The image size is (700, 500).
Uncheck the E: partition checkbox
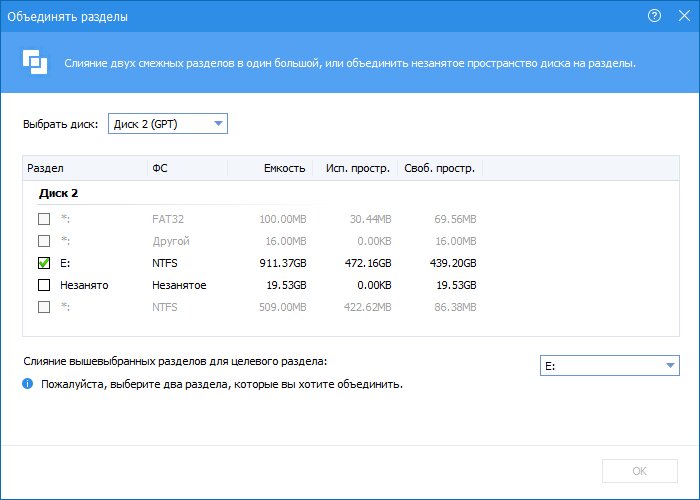point(44,263)
